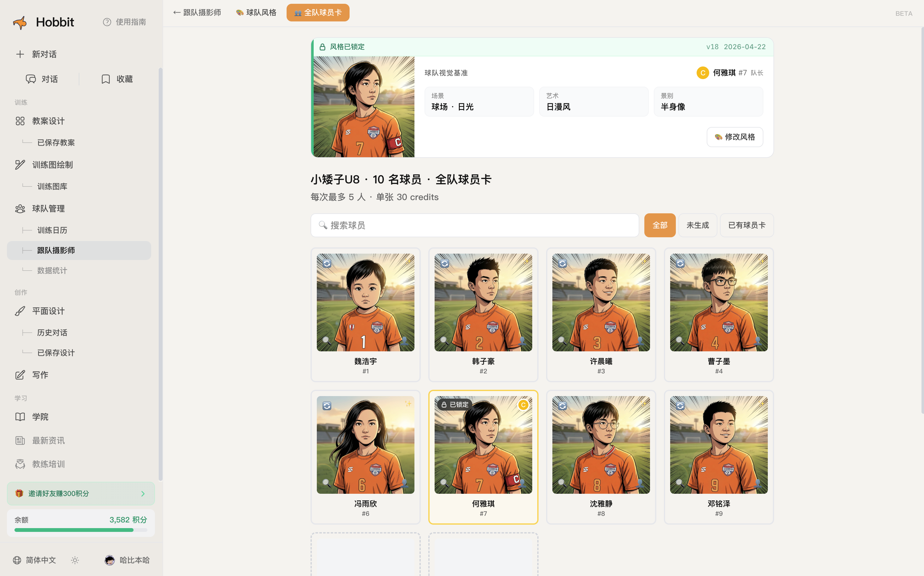Toggle the light mode sun icon at bottom
Screen dimensions: 924x576
pyautogui.click(x=75, y=560)
